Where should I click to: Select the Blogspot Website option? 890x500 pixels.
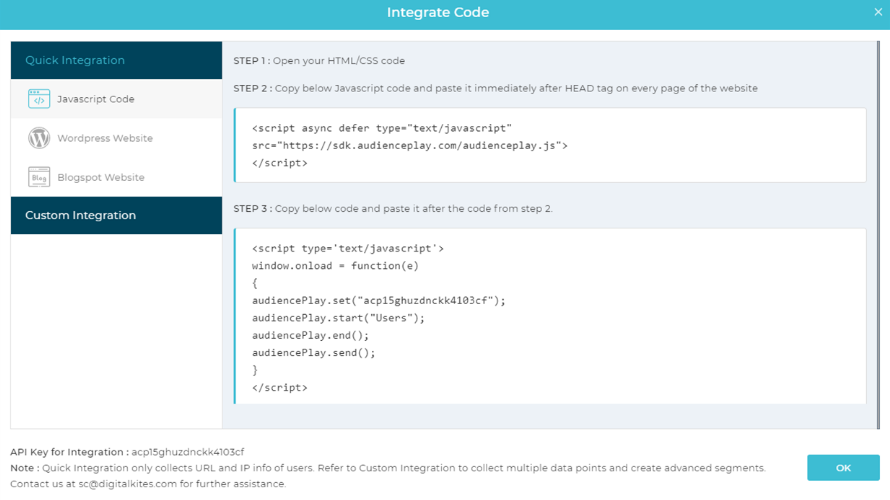click(x=116, y=177)
